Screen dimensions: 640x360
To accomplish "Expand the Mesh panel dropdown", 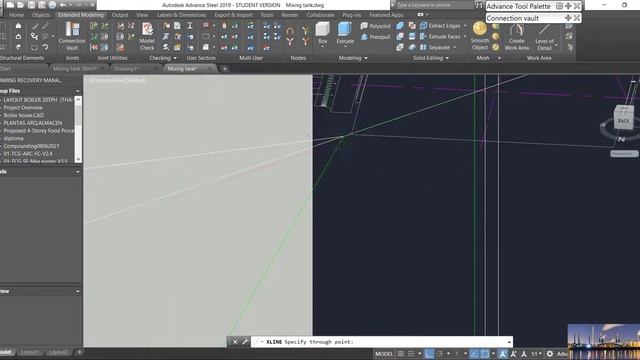I will coord(499,58).
